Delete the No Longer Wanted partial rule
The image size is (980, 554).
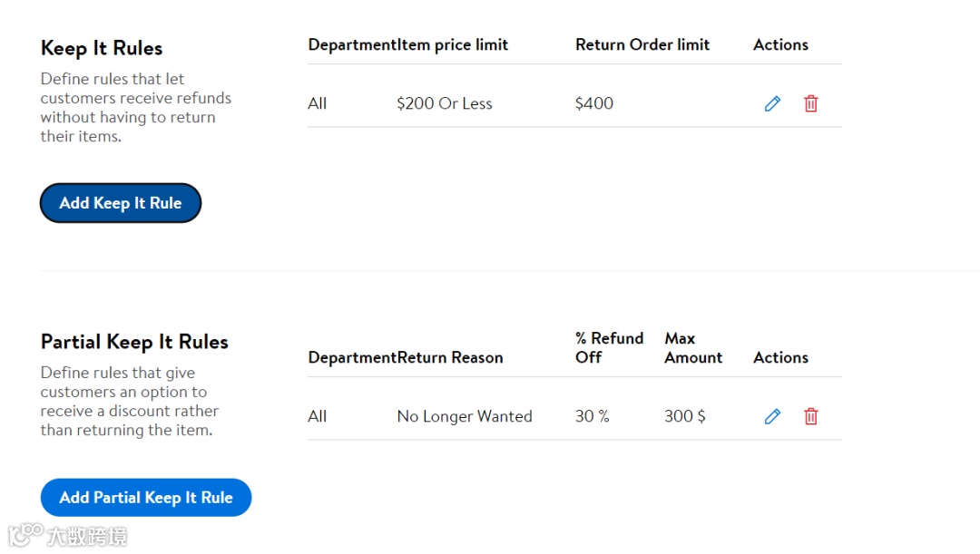click(811, 416)
